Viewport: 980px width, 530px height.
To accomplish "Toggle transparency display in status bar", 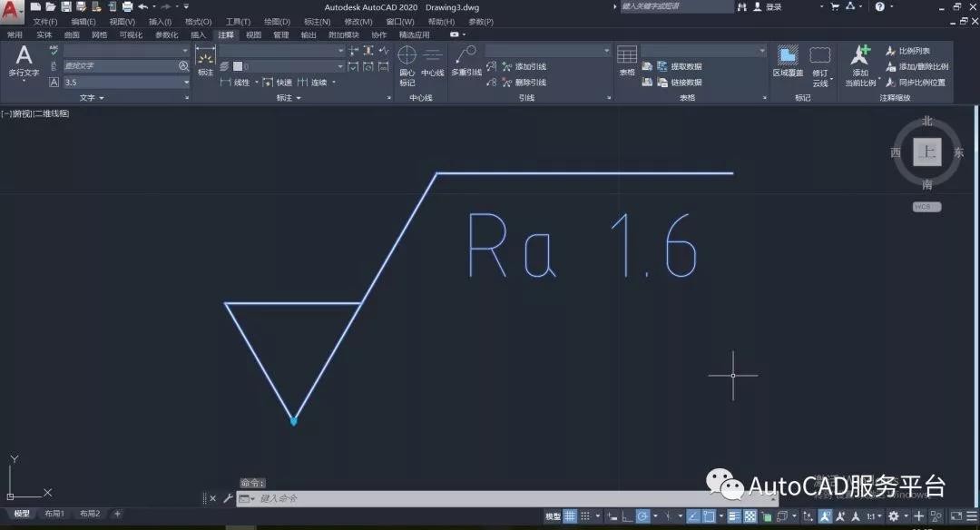I will 750,515.
